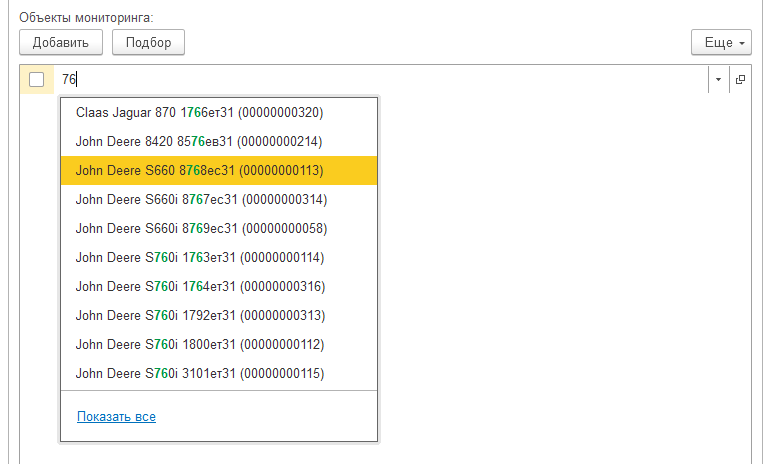Select John Deere S760i 1792ет31 suggestion
Screen dimensions: 773x464
coord(201,316)
